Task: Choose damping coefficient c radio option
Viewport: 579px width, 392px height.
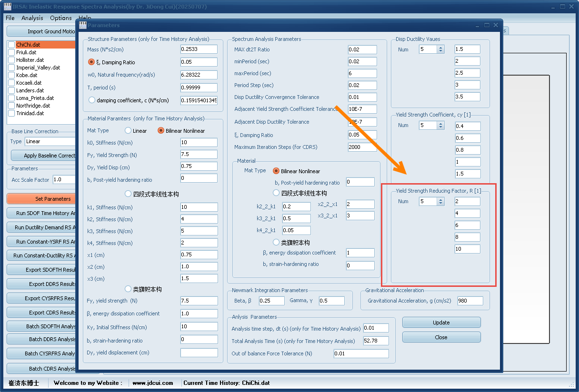Action: pyautogui.click(x=92, y=100)
